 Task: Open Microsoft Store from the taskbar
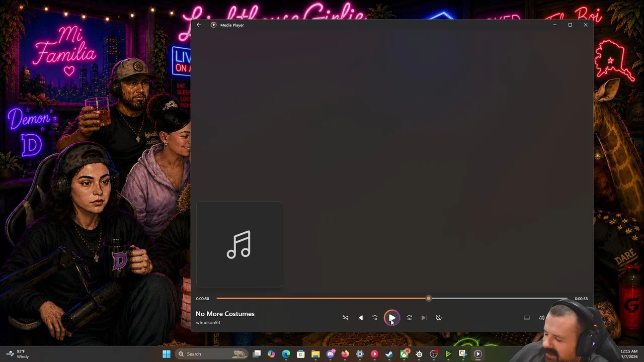[x=301, y=354]
